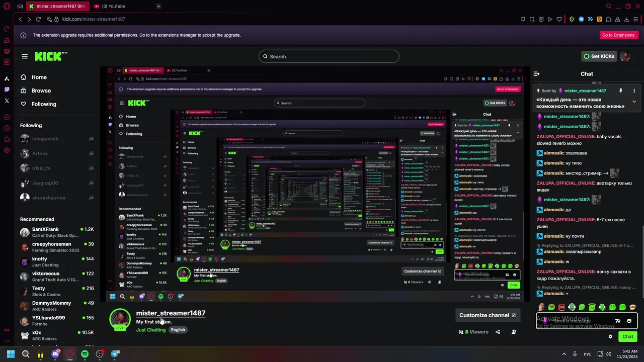Click the bookmark heart icon in address bar
The height and width of the screenshot is (362, 644).
tap(559, 19)
